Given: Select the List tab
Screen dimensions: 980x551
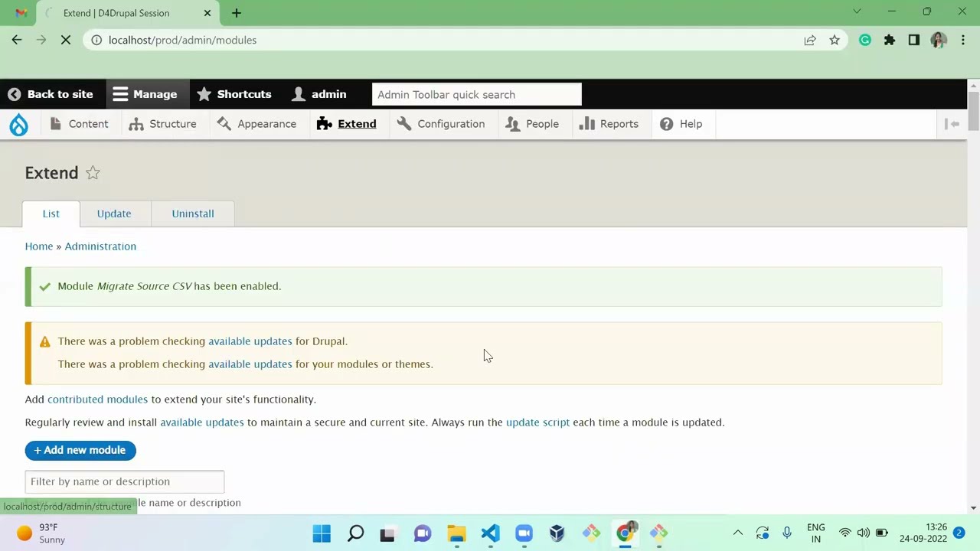Looking at the screenshot, I should coord(51,214).
